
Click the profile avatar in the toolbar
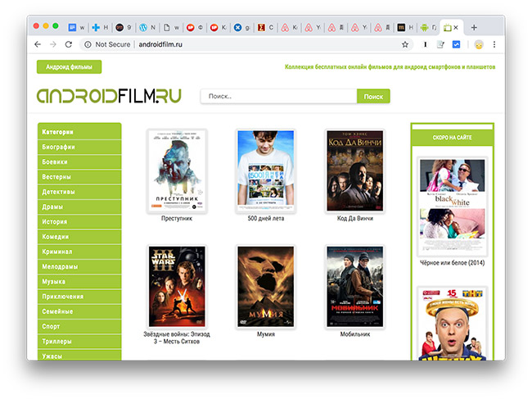(x=478, y=44)
